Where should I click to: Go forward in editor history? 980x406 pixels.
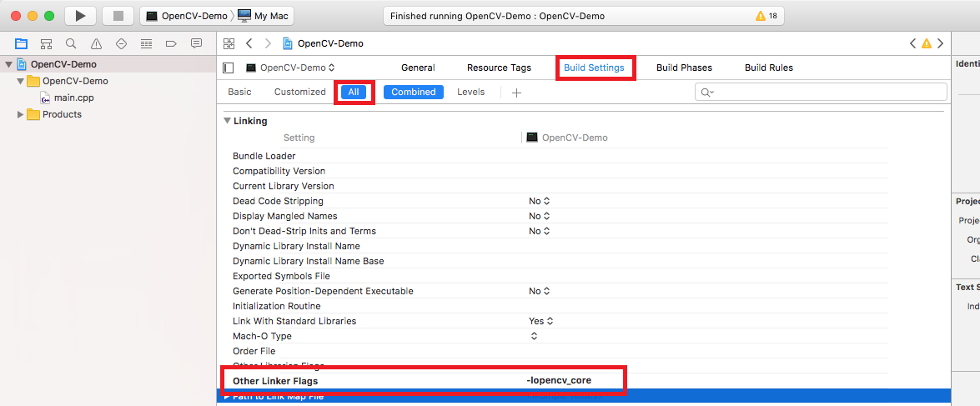268,43
